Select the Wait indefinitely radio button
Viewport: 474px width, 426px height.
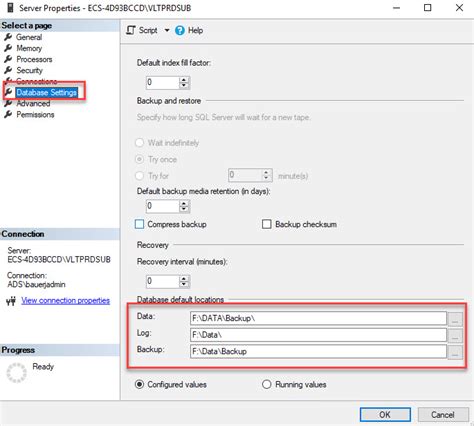[139, 143]
